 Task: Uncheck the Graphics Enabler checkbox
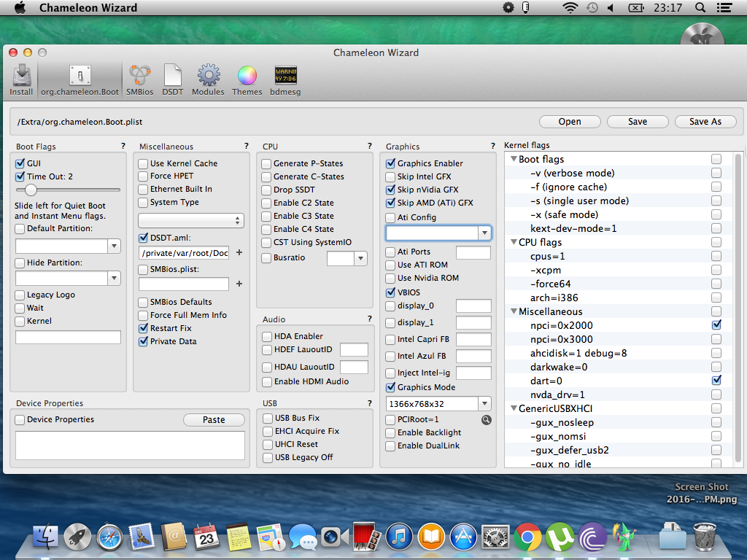(x=391, y=163)
